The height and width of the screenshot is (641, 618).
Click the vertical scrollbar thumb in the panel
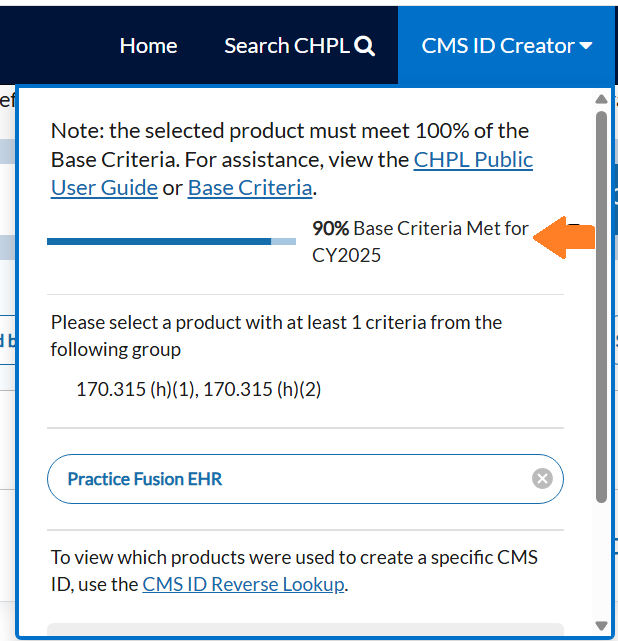tap(601, 300)
